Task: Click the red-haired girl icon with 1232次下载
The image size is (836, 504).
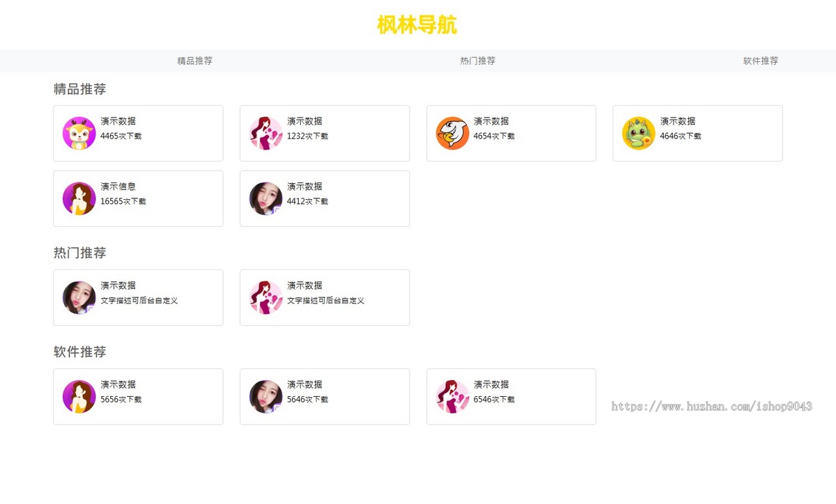Action: [x=265, y=133]
